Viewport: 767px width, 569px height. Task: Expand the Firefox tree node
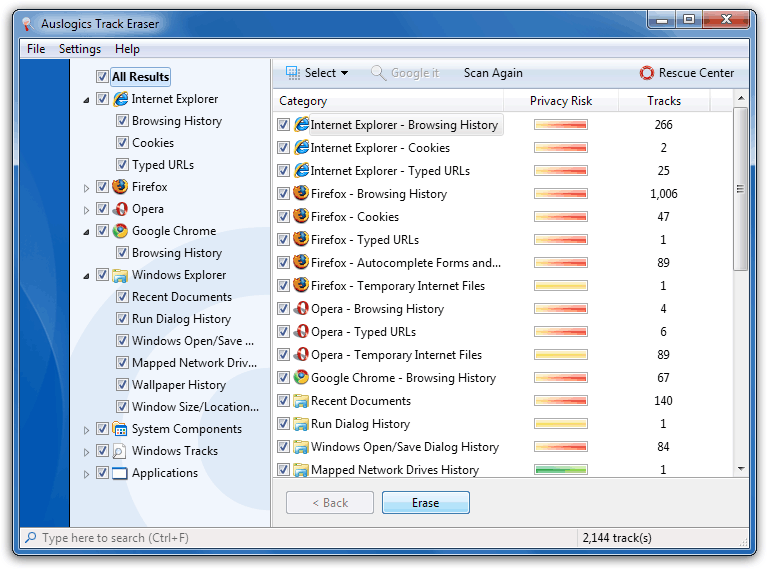pos(86,188)
